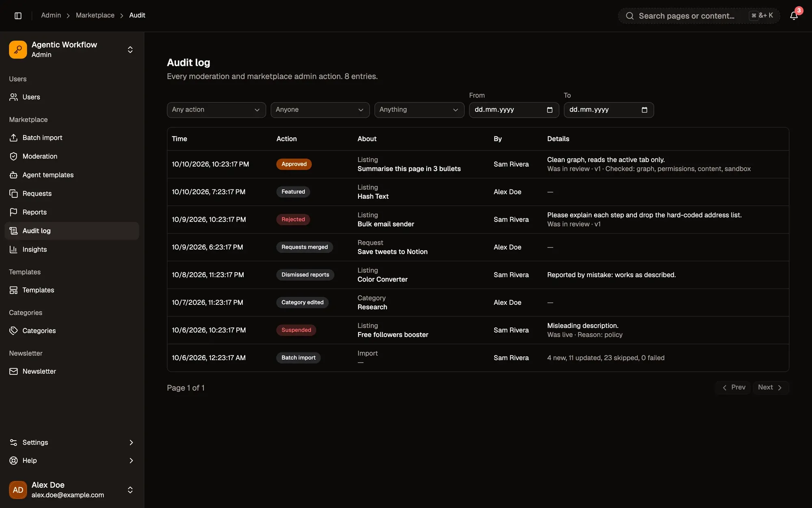Image resolution: width=812 pixels, height=508 pixels.
Task: Open Users via its people icon
Action: [x=13, y=97]
